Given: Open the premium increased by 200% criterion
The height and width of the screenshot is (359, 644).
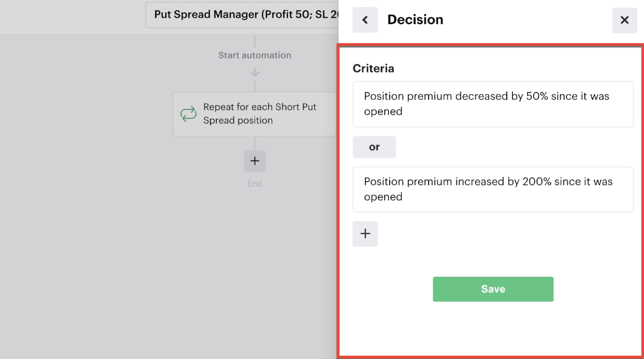Looking at the screenshot, I should pyautogui.click(x=493, y=189).
